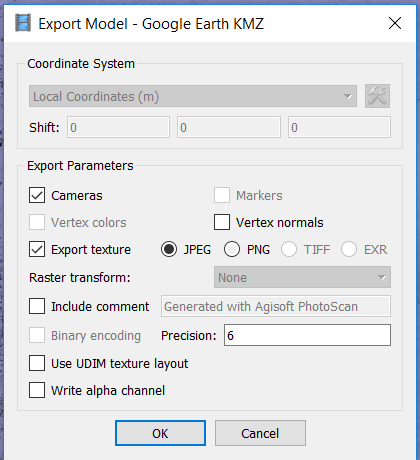
Task: Enable the Include comment checkbox
Action: (x=37, y=306)
